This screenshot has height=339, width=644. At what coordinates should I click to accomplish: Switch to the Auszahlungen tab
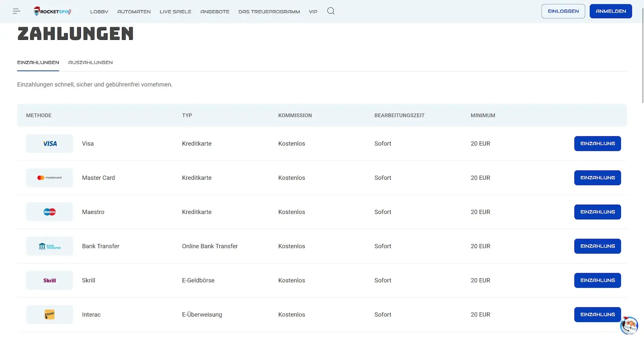[x=91, y=63]
